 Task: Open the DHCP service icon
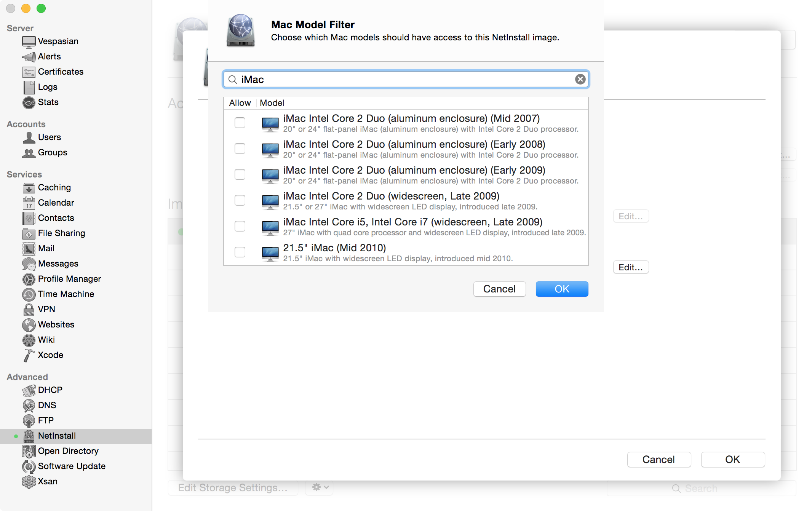point(29,390)
